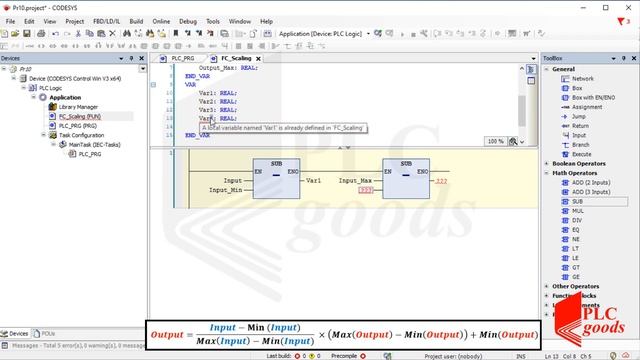
Task: Click the Delete X toolbar icon
Action: coord(112,33)
